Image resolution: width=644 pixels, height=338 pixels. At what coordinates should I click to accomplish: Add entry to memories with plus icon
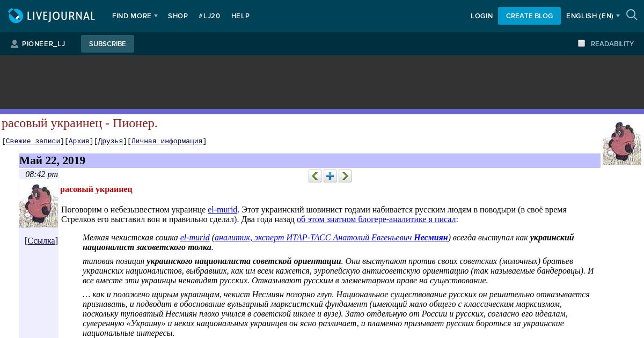point(330,176)
